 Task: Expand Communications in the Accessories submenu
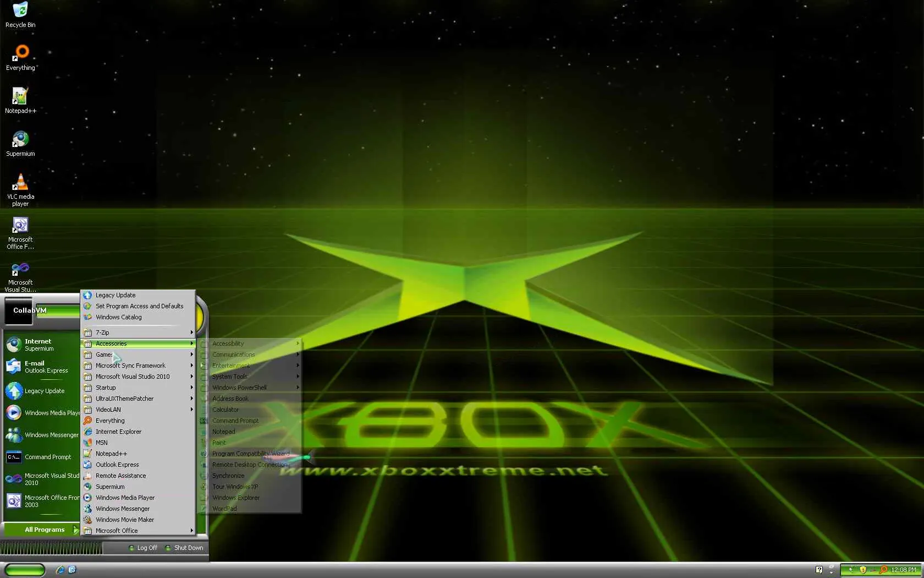250,355
